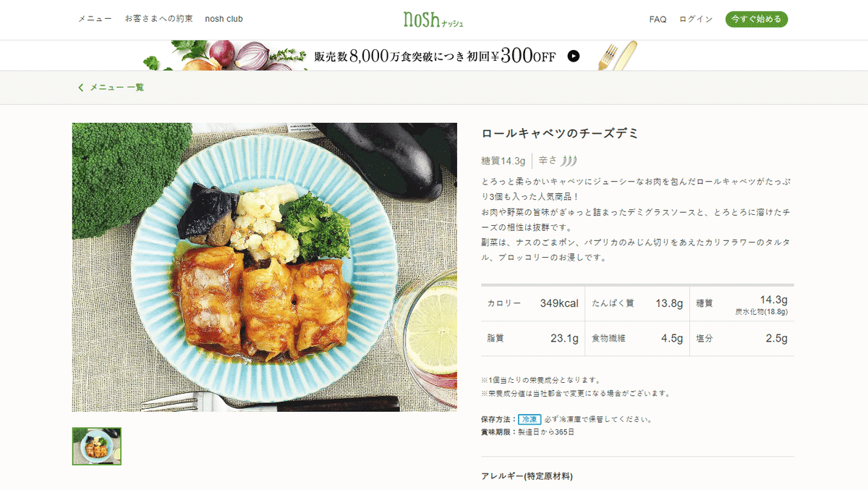This screenshot has height=490, width=868.
Task: Click the fork and knife banner illustration
Action: [x=617, y=56]
